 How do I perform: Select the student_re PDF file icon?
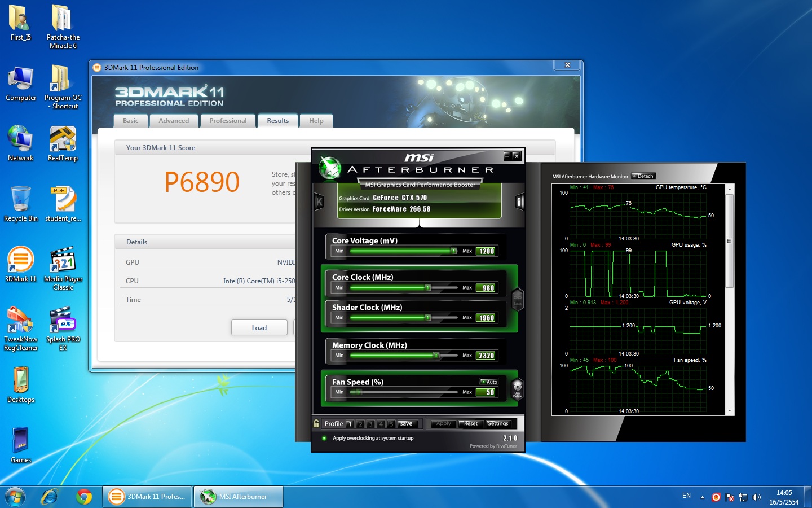[63, 204]
